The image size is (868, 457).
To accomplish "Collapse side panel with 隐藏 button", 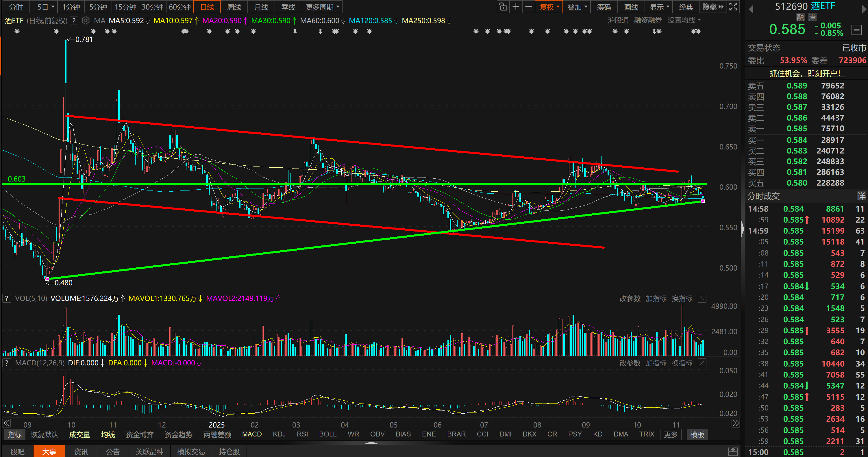I will pyautogui.click(x=713, y=7).
